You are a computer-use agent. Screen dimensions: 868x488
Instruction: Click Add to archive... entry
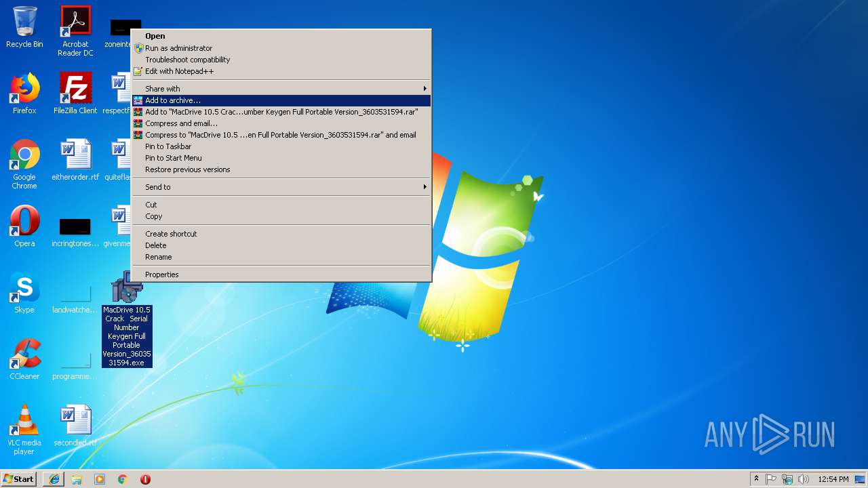(x=281, y=100)
